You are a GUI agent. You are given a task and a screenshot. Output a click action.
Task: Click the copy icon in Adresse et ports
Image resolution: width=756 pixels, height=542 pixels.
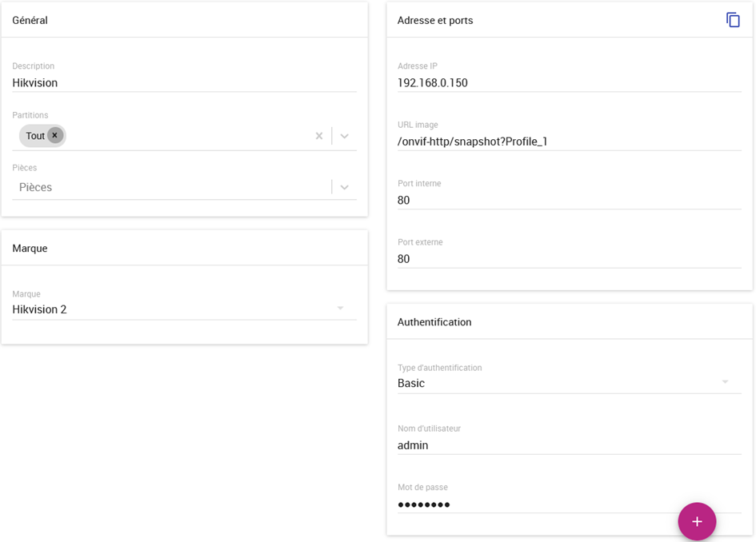(x=733, y=20)
